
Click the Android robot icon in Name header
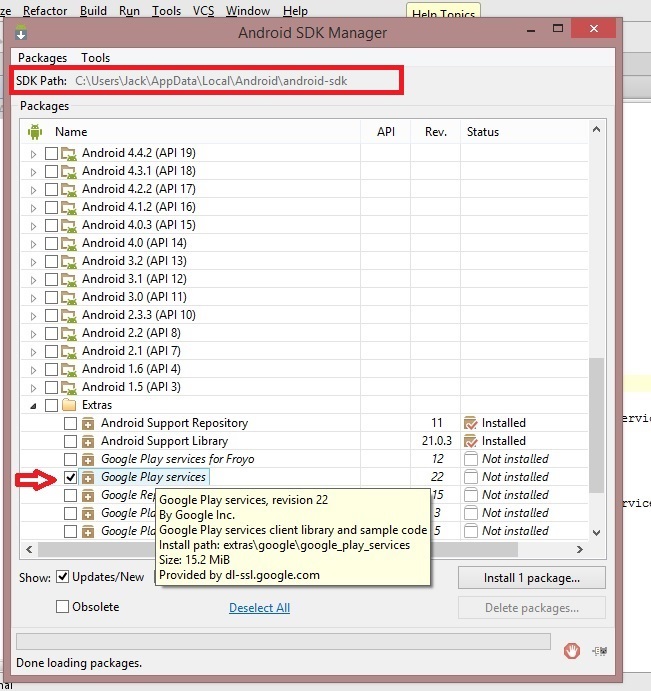35,132
